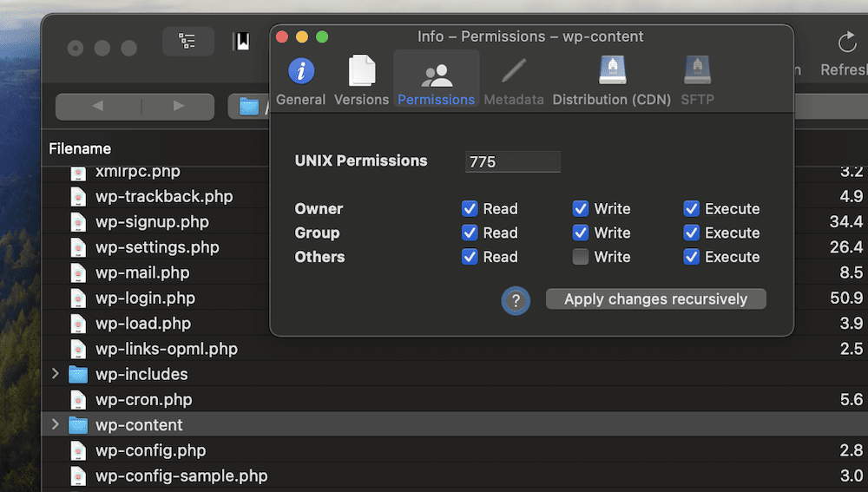Uncheck Owner Read permission

(x=470, y=208)
